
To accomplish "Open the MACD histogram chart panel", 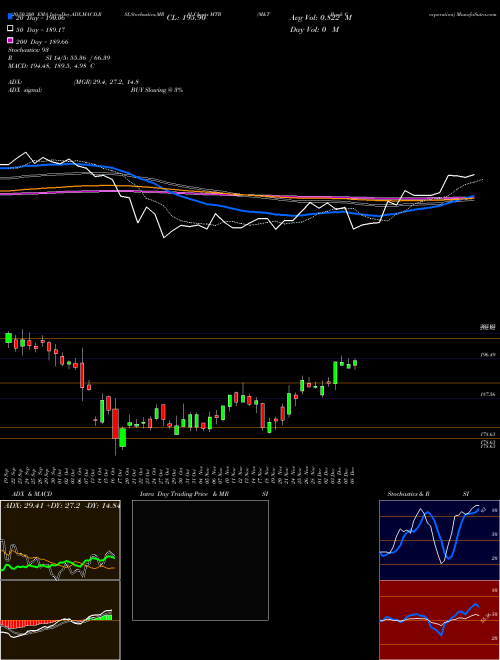I will pyautogui.click(x=60, y=620).
